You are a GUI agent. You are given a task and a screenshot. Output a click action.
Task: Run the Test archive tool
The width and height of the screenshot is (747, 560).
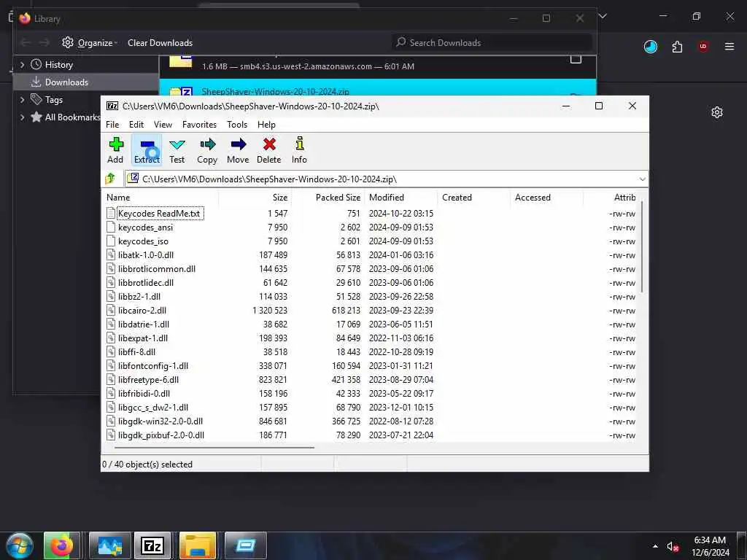(x=177, y=150)
